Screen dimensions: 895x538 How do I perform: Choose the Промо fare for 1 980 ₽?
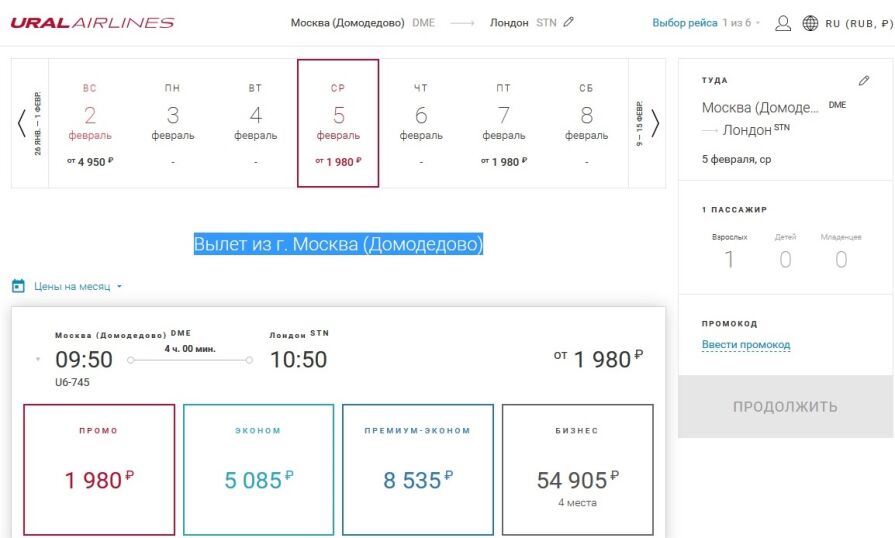[99, 470]
